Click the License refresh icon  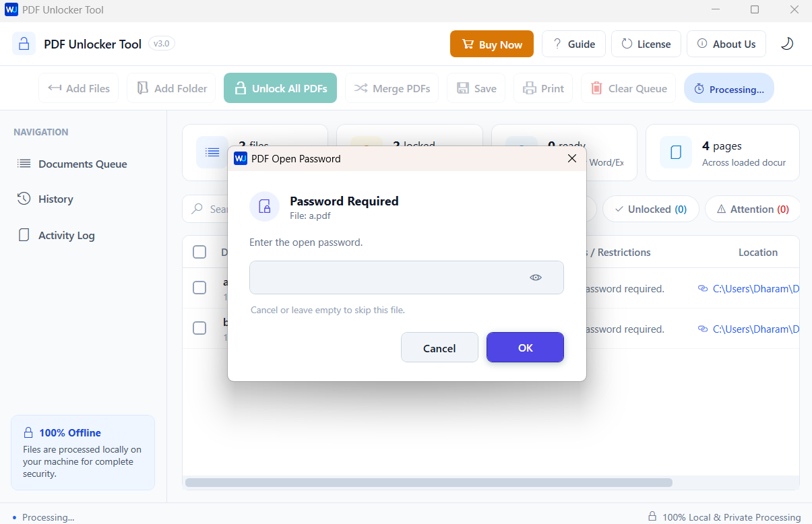(x=627, y=44)
